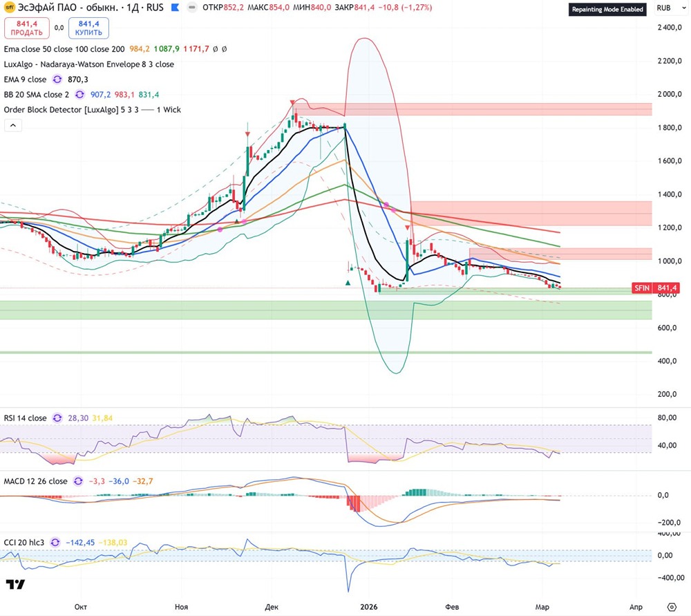This screenshot has width=691, height=616.
Task: Click the Дек label on time axis
Action: [272, 607]
